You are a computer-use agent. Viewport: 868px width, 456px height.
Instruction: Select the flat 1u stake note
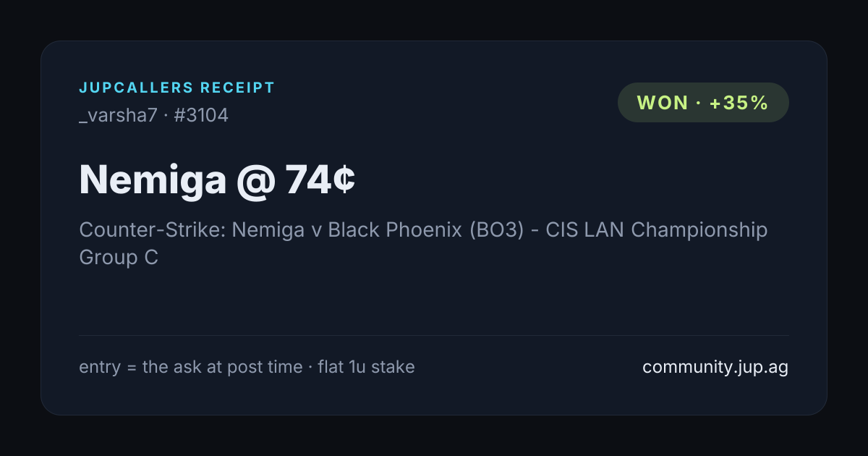367,367
